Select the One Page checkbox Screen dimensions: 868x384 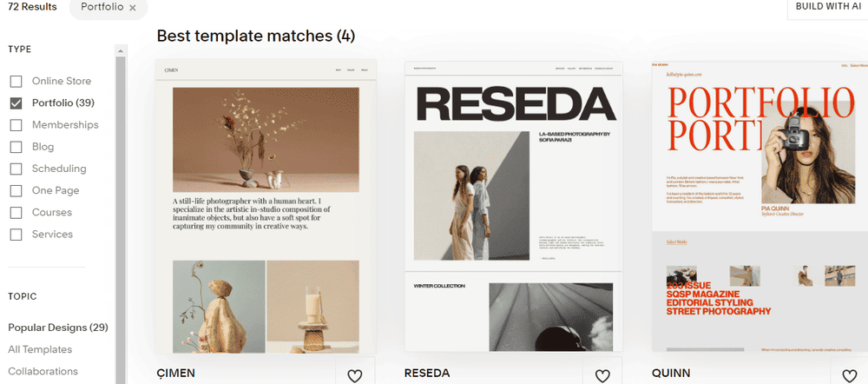(x=16, y=190)
